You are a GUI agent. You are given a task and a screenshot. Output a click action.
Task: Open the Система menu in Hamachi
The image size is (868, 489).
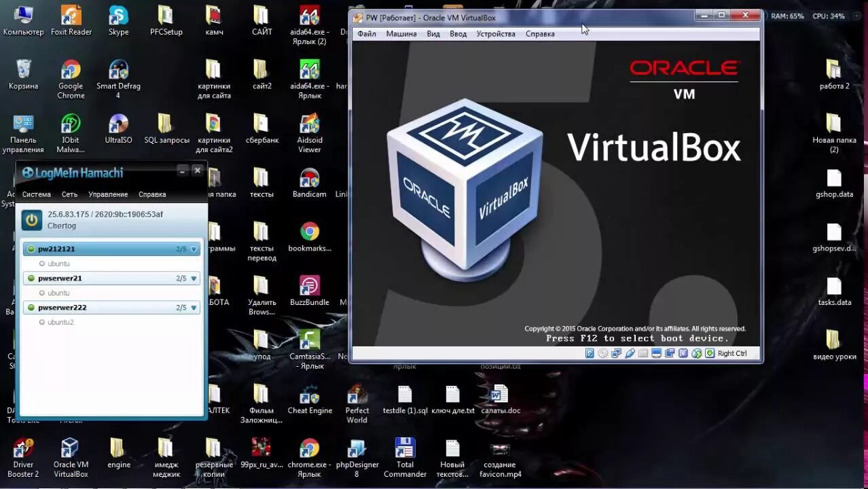point(37,194)
